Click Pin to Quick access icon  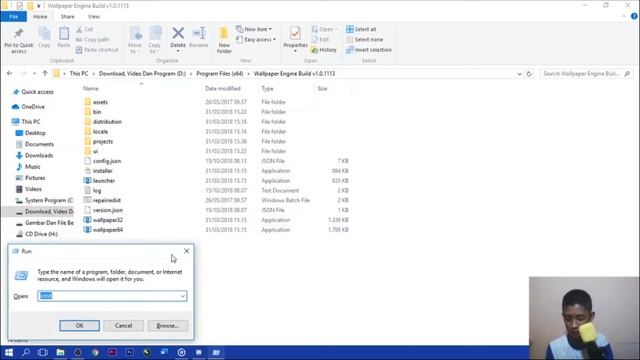pyautogui.click(x=18, y=33)
